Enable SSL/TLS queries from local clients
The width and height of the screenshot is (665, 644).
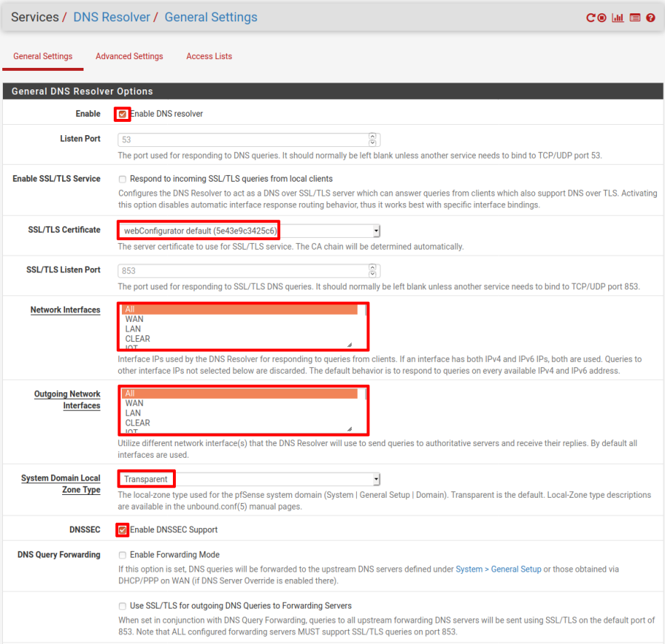point(123,179)
